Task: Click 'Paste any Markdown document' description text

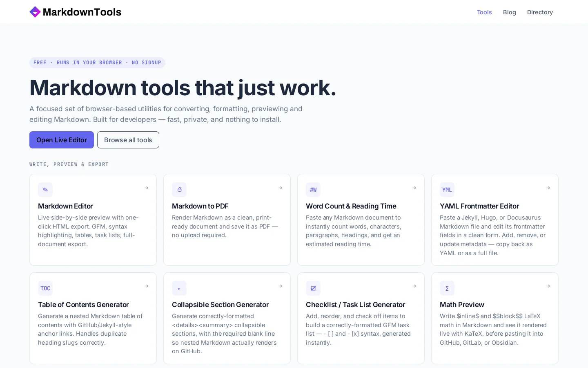Action: pos(354,231)
